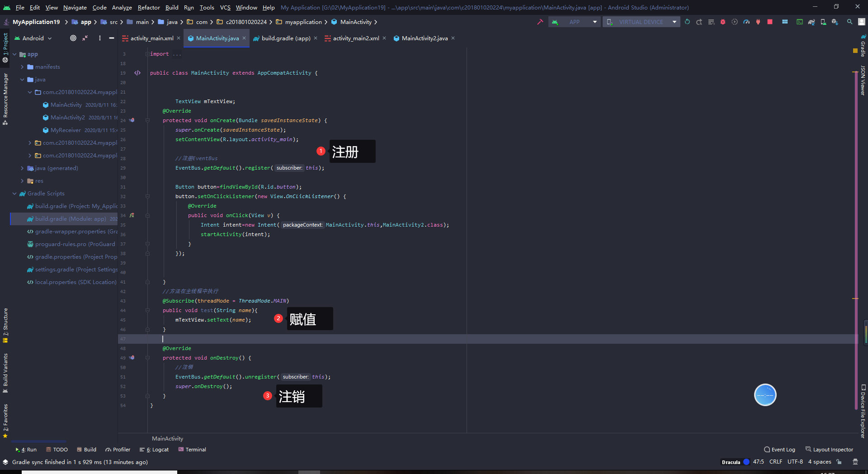Click the Search Everywhere magnifier icon
Viewport: 868px width, 474px height.
850,22
